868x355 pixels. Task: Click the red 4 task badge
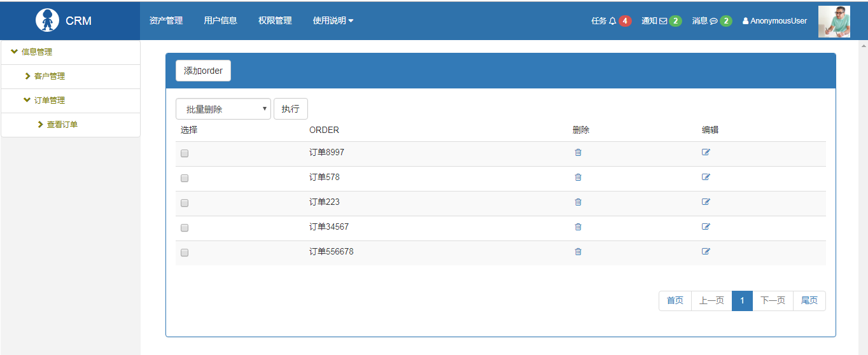[625, 21]
